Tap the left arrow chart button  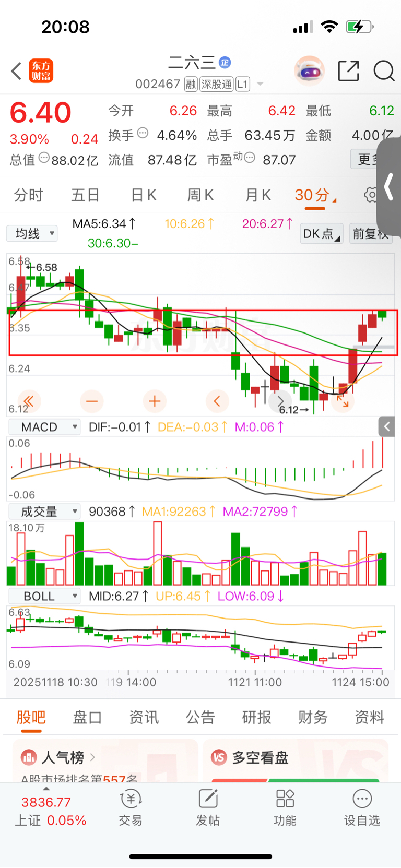click(x=217, y=401)
